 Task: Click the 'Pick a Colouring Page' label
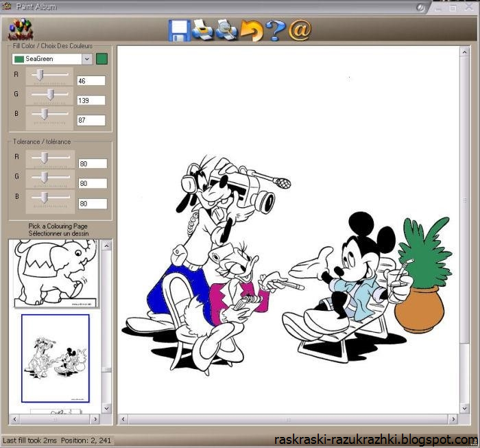click(x=58, y=226)
